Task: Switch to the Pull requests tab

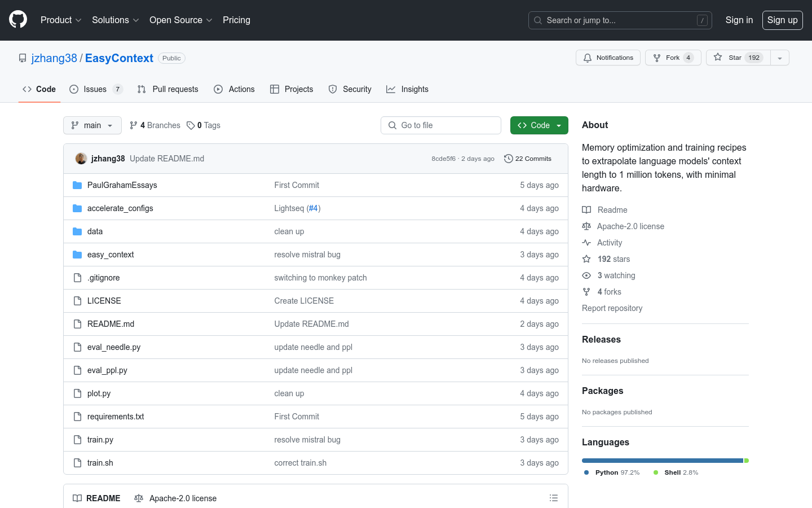Action: pos(168,89)
